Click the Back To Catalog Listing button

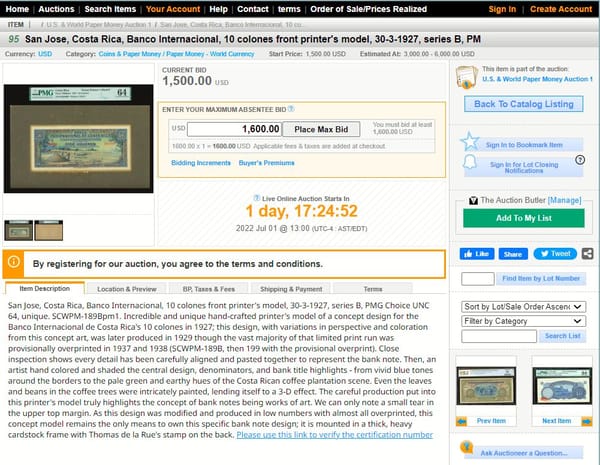(x=523, y=104)
